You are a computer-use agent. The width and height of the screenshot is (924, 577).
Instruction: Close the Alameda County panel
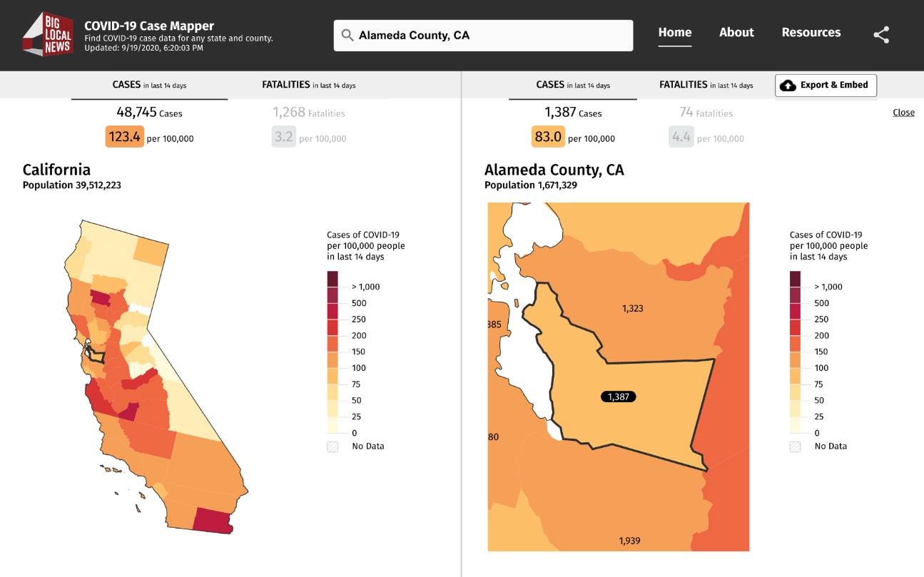pyautogui.click(x=903, y=112)
